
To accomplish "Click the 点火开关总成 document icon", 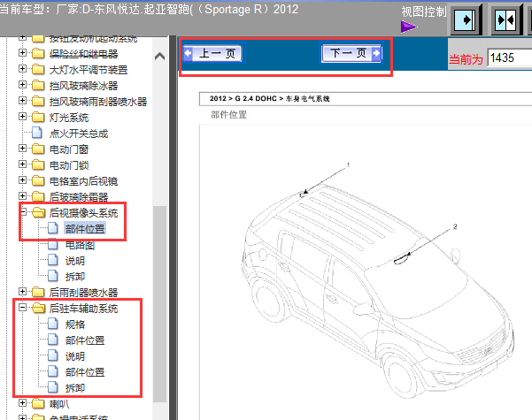I will 38,133.
